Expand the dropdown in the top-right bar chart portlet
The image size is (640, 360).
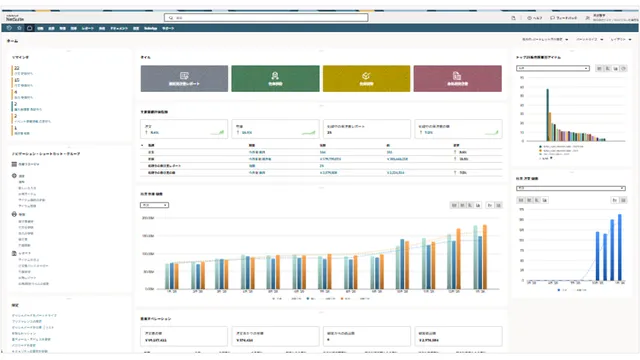tap(553, 68)
